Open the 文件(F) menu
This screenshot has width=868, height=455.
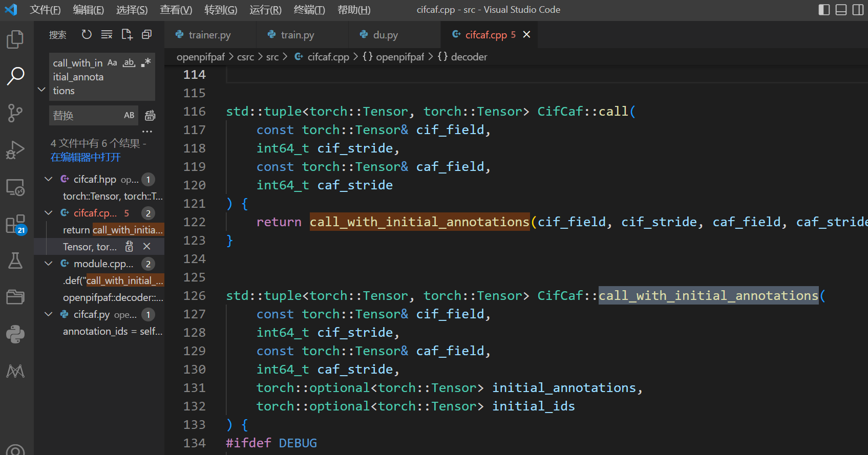point(45,10)
